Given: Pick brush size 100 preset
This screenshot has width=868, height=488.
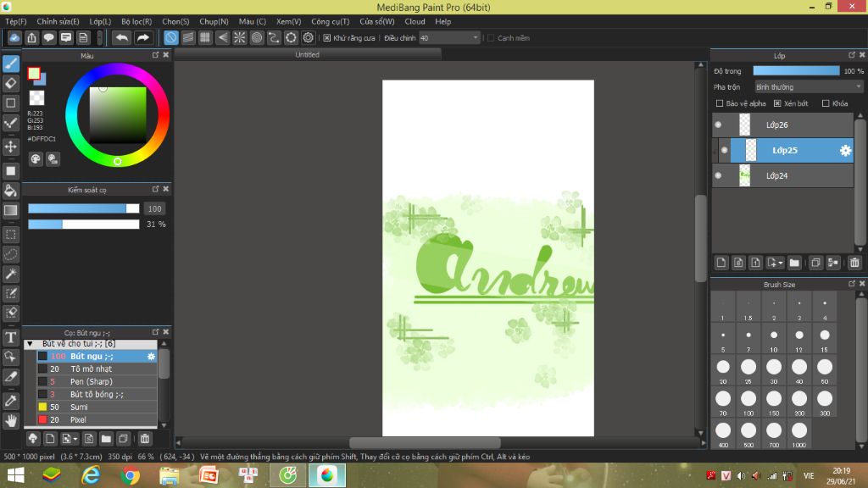Looking at the screenshot, I should tap(748, 402).
